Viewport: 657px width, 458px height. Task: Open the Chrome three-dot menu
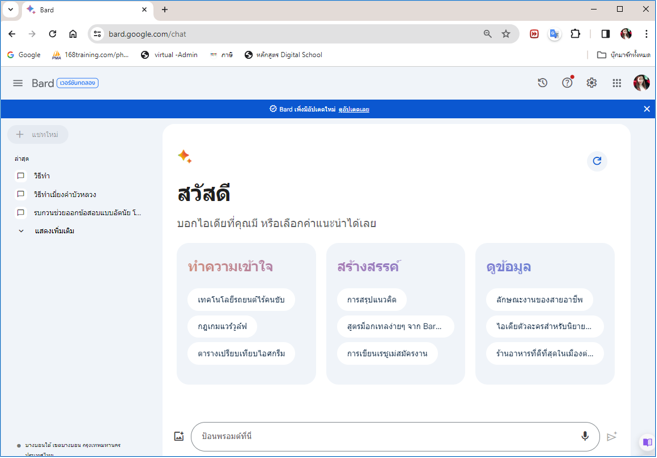(646, 34)
